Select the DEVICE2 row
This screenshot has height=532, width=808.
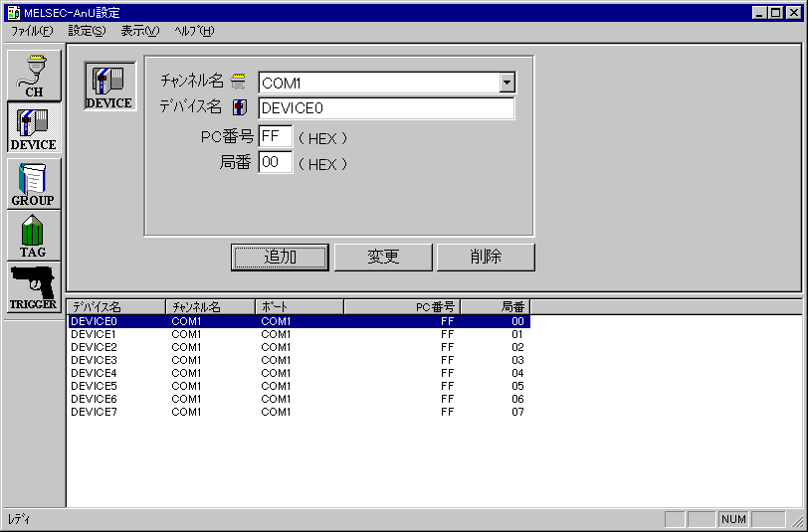coord(299,347)
